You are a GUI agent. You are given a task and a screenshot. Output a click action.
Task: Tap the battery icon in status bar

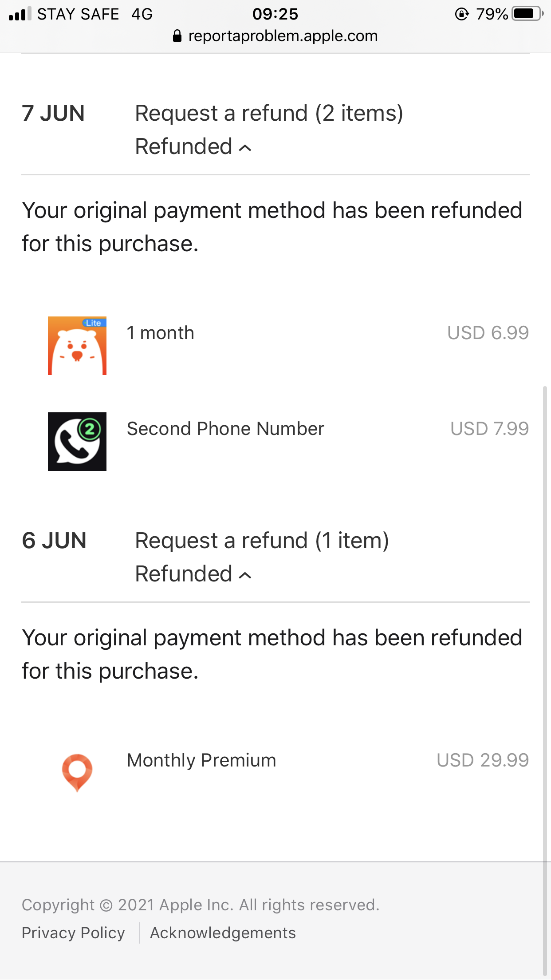(527, 14)
